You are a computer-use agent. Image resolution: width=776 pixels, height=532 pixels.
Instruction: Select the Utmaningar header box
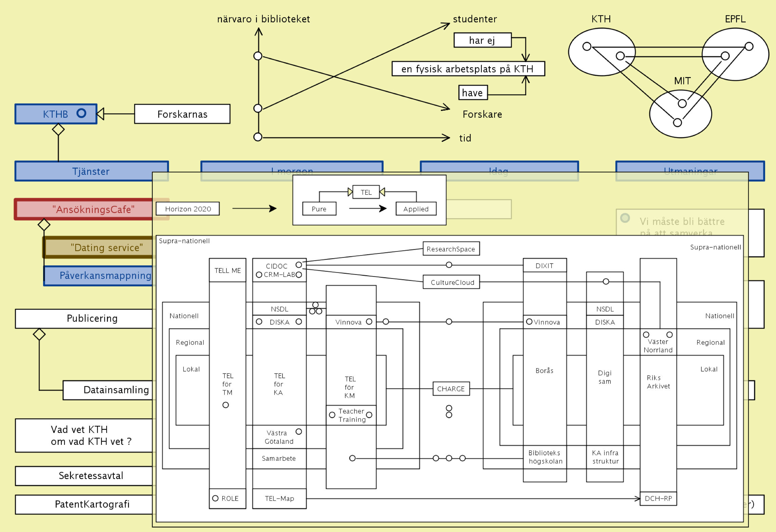(690, 167)
